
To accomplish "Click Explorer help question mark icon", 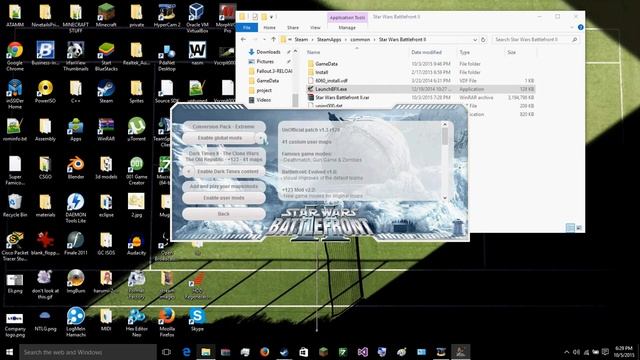I will [x=580, y=27].
